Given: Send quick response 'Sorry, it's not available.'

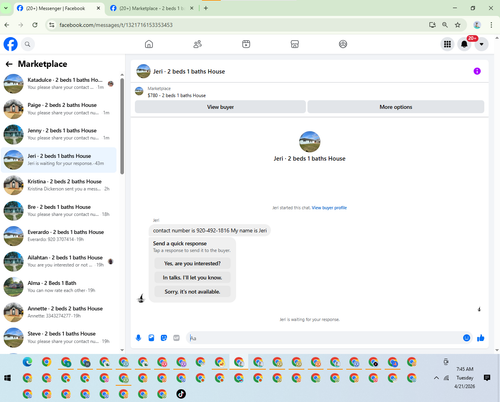Looking at the screenshot, I should tap(192, 292).
